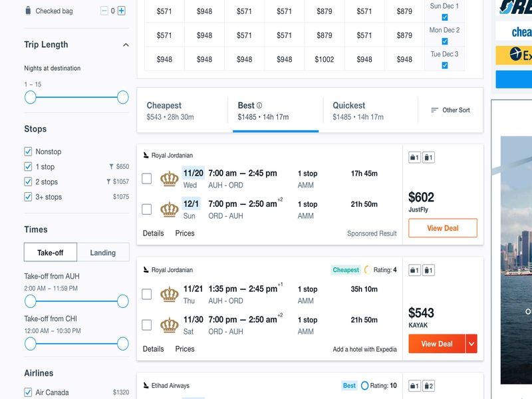Click the Royal Jordanian crown logo for 11/30

(170, 325)
